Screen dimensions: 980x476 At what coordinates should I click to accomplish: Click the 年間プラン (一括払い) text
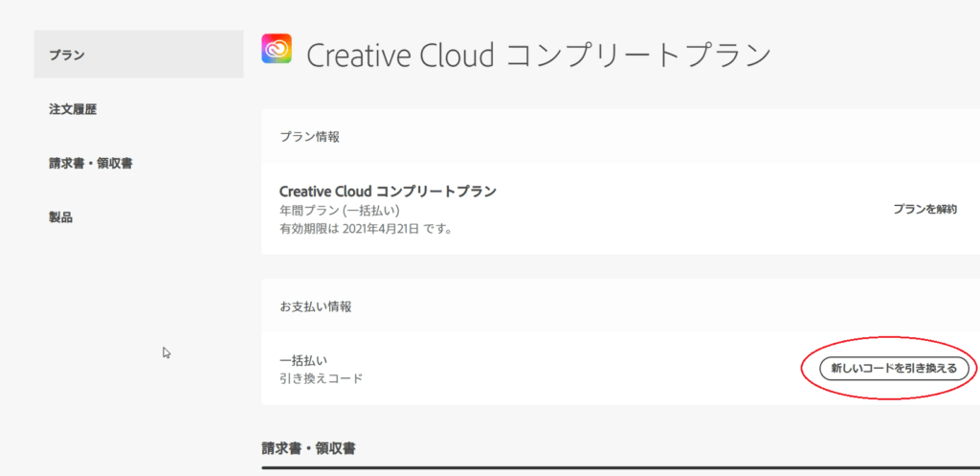(x=340, y=211)
